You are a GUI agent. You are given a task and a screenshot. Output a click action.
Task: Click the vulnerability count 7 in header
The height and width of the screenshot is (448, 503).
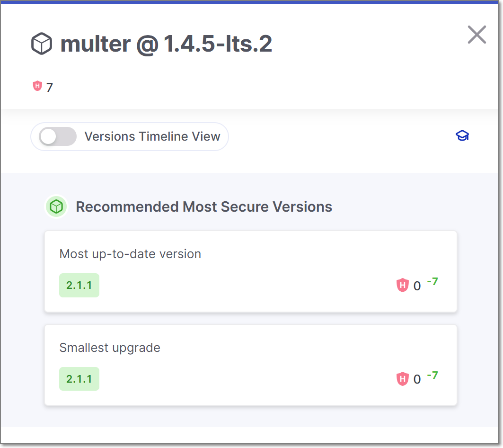pyautogui.click(x=50, y=87)
